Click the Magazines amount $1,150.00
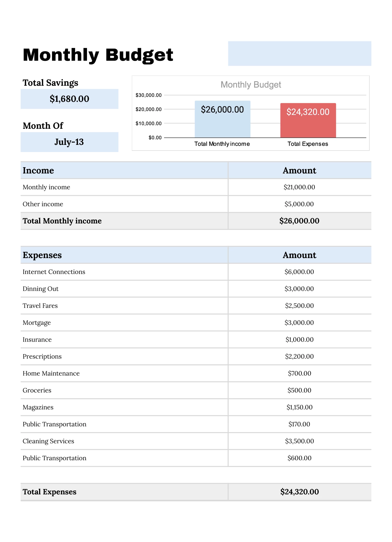This screenshot has width=392, height=542. click(299, 407)
